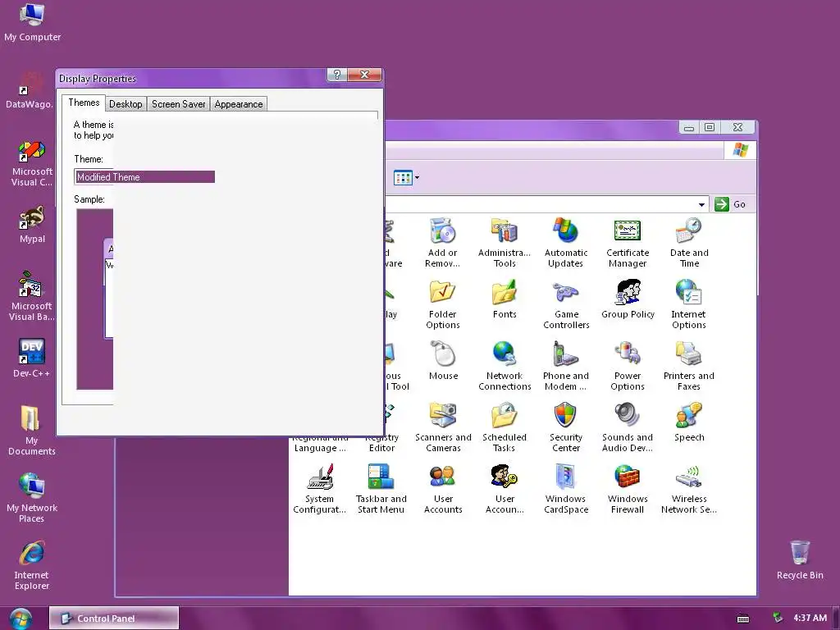Screen dimensions: 840x630
Task: Open DataWagon desktop shortcut
Action: coord(30,90)
